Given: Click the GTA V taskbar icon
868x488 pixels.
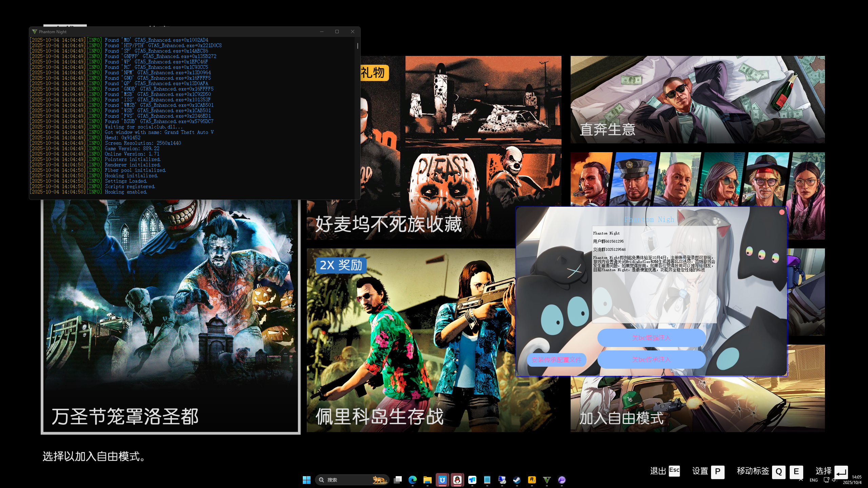Looking at the screenshot, I should pyautogui.click(x=547, y=480).
